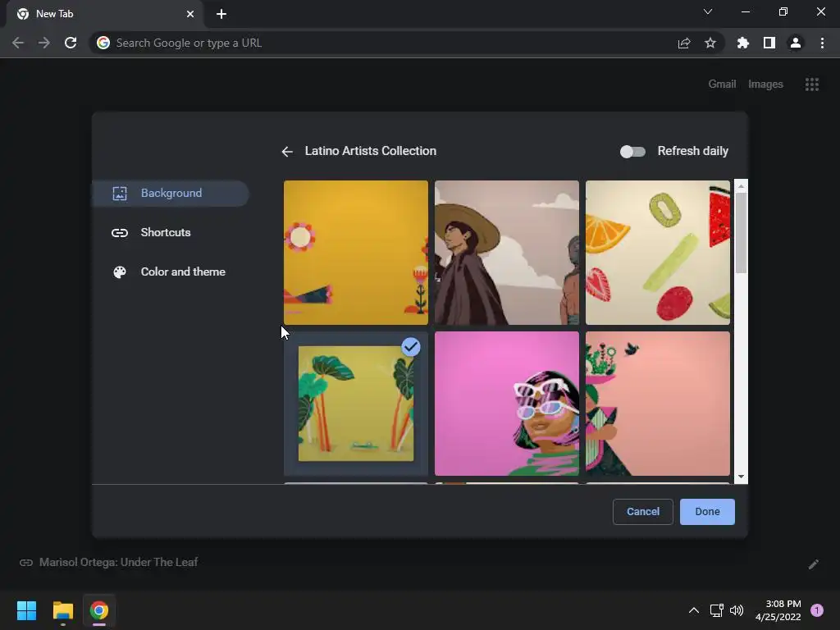840x630 pixels.
Task: Toggle the side panel icon
Action: click(x=769, y=43)
